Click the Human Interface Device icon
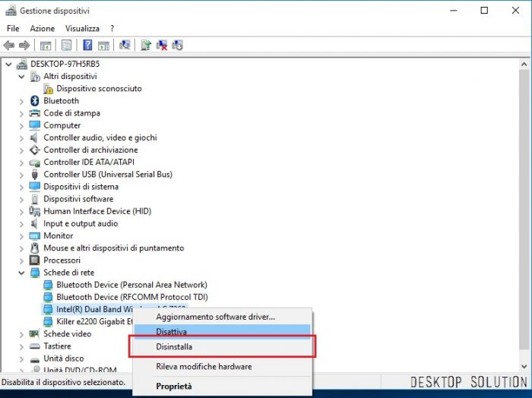 35,211
